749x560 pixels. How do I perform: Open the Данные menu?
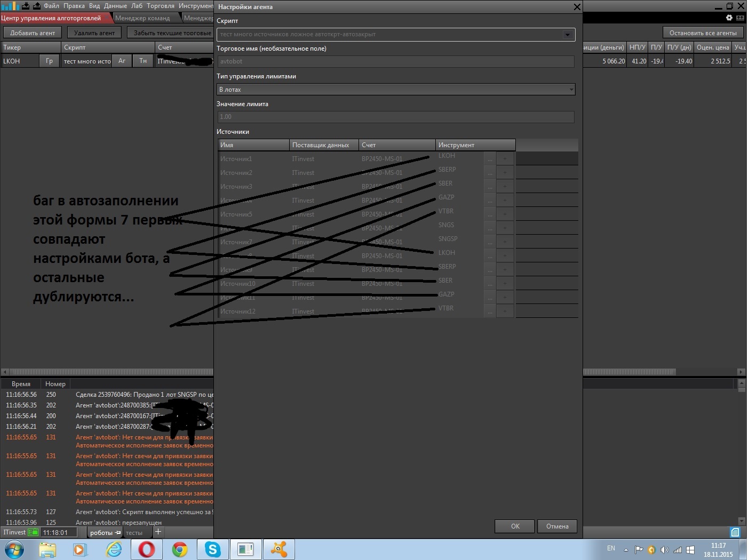pos(115,6)
